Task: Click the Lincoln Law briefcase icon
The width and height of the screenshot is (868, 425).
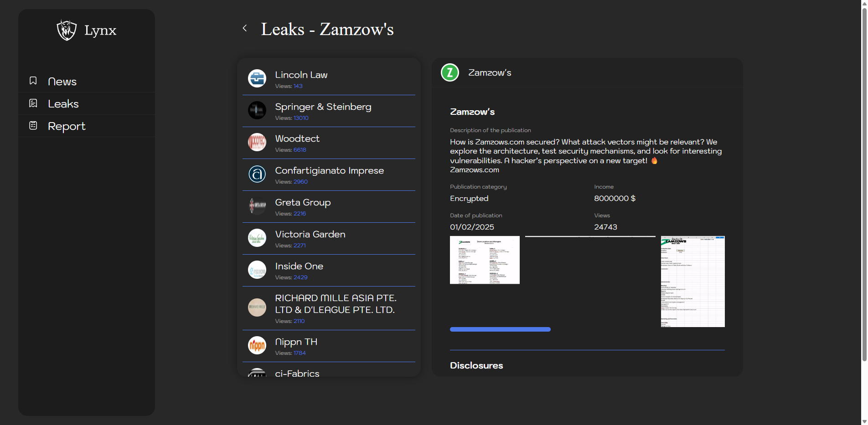Action: click(257, 78)
